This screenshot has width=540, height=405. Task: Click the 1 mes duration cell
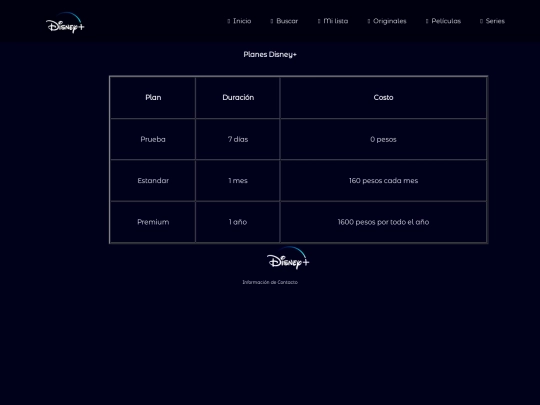(x=238, y=180)
